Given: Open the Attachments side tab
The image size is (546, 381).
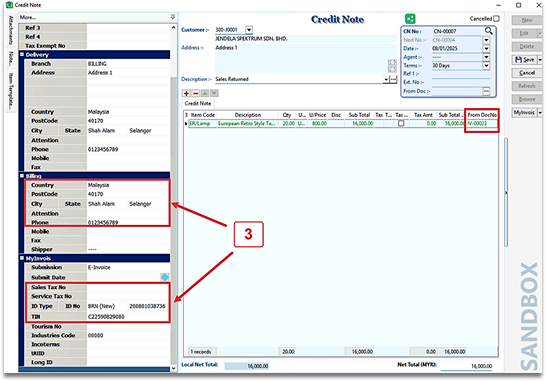Looking at the screenshot, I should [11, 30].
